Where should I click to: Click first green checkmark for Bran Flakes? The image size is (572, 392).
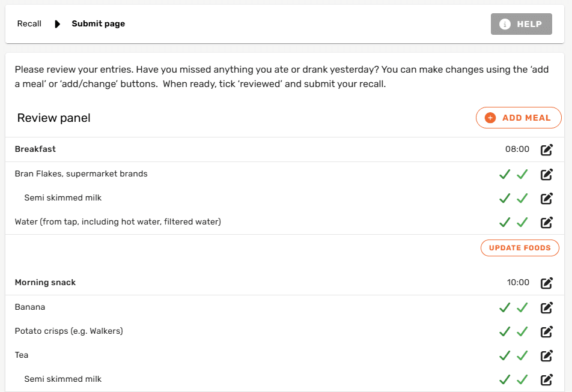coord(505,174)
